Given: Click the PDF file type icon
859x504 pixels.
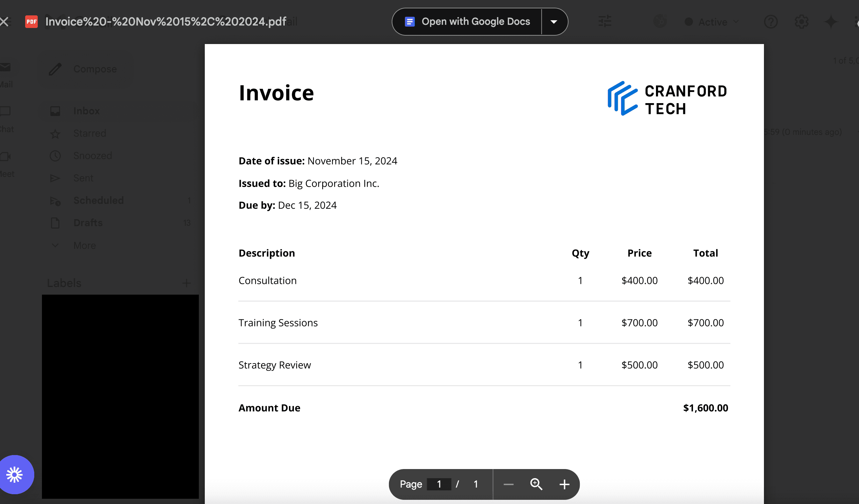Looking at the screenshot, I should 31,22.
